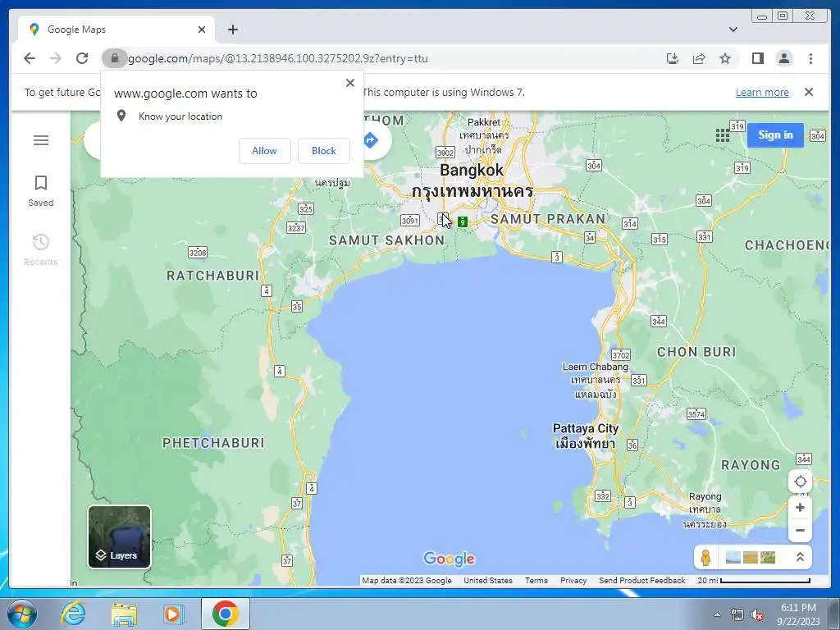Open Chrome side panel
The width and height of the screenshot is (840, 630).
coord(757,58)
